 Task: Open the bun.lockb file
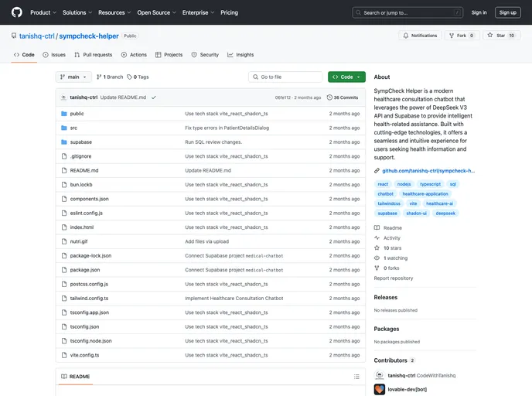click(81, 185)
